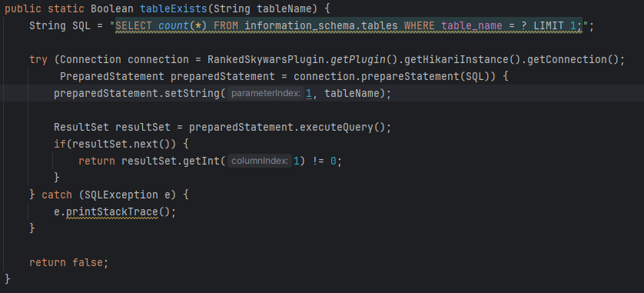Click the getPlugin() method call
The image size is (644, 293).
coord(365,59)
